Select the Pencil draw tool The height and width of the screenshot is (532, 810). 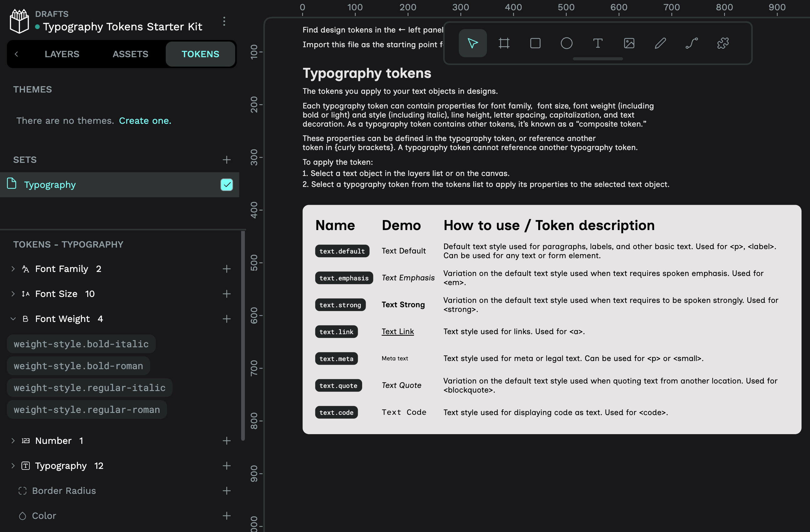click(x=660, y=43)
